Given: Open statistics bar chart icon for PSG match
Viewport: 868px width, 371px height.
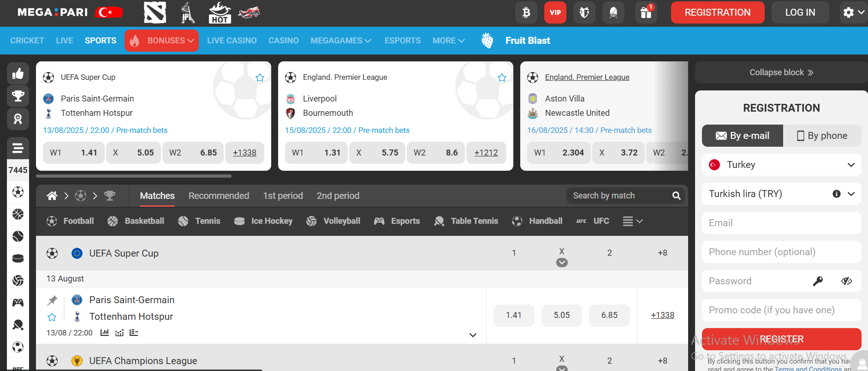Looking at the screenshot, I should (x=105, y=332).
